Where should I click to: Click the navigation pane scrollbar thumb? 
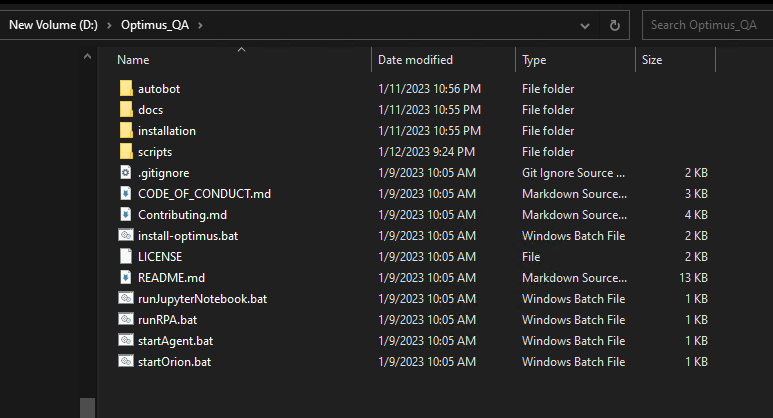point(87,408)
